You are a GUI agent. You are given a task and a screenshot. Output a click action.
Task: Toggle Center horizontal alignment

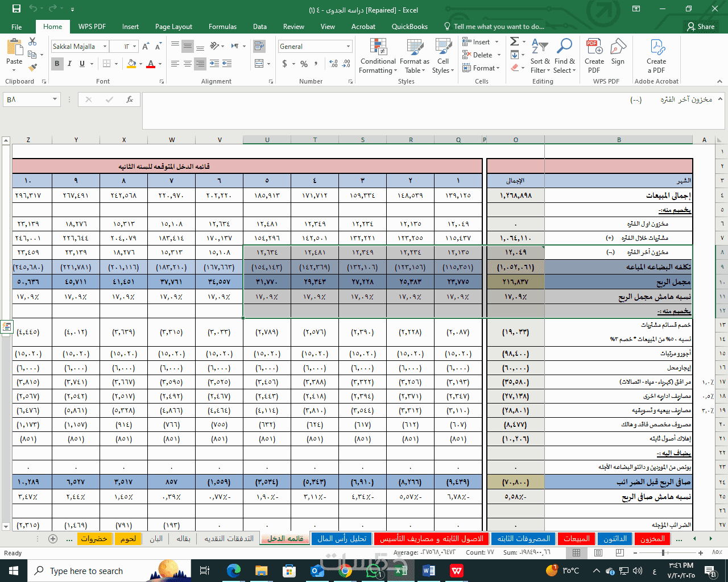187,64
